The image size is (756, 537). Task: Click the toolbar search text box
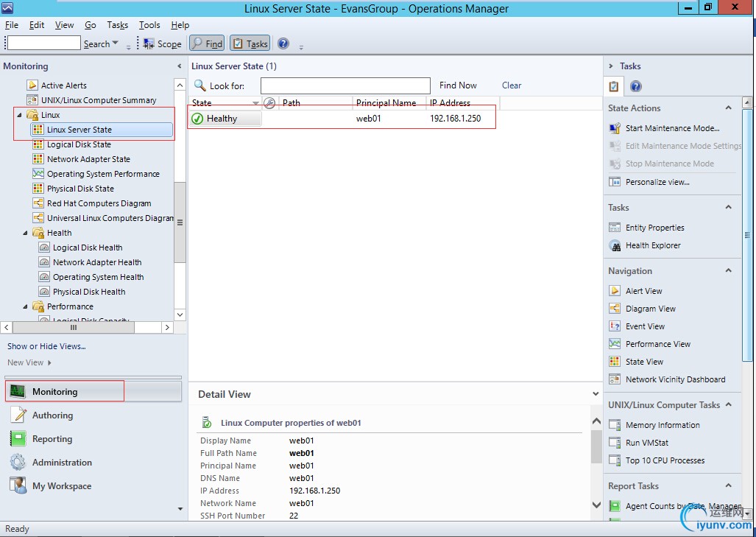[x=44, y=43]
